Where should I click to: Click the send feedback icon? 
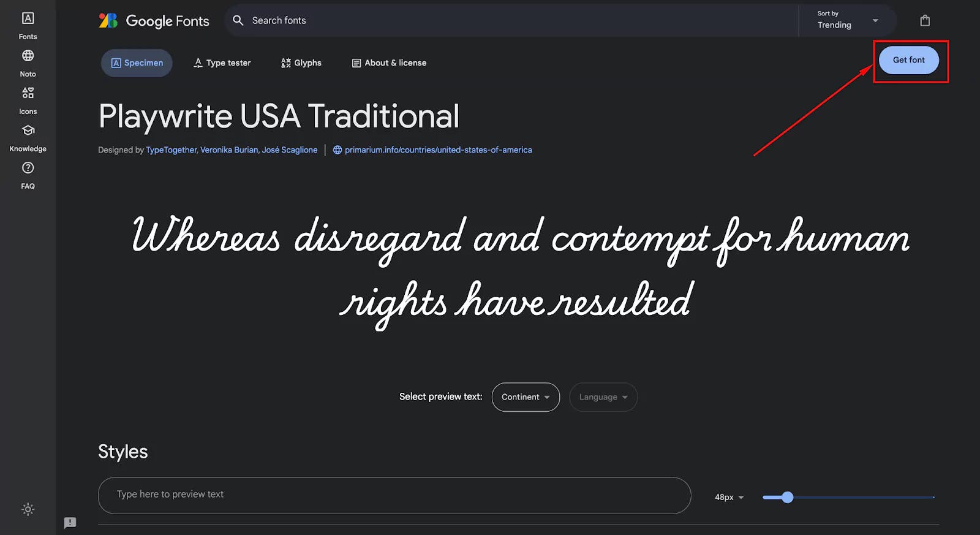(x=70, y=523)
